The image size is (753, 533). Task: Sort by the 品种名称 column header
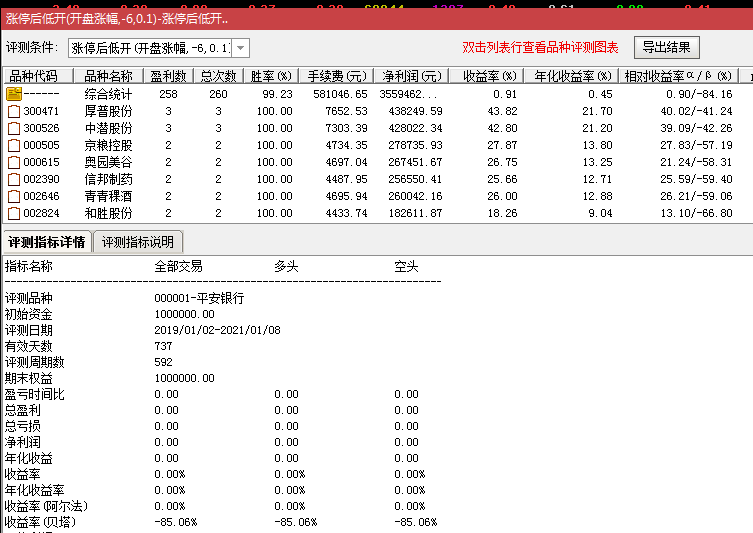[109, 76]
